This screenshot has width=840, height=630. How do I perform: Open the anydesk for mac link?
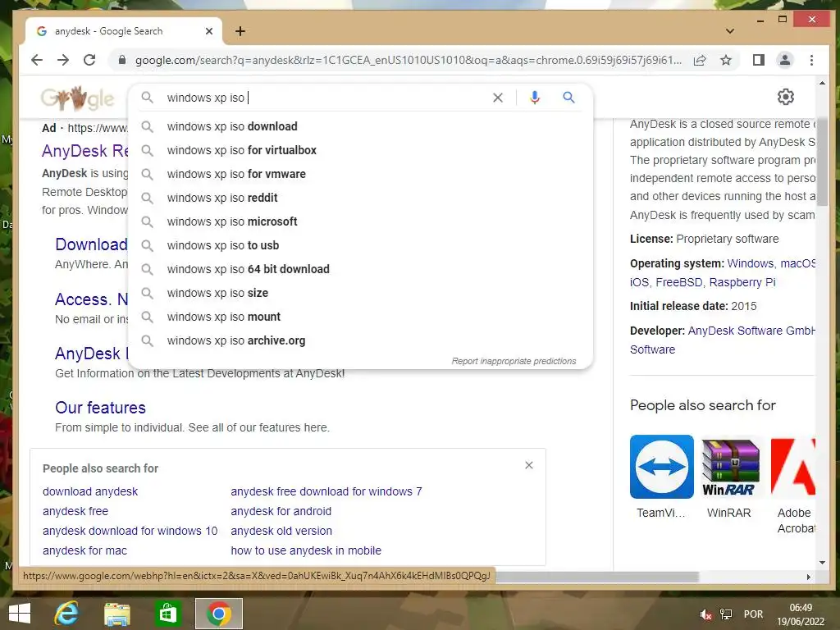click(84, 550)
